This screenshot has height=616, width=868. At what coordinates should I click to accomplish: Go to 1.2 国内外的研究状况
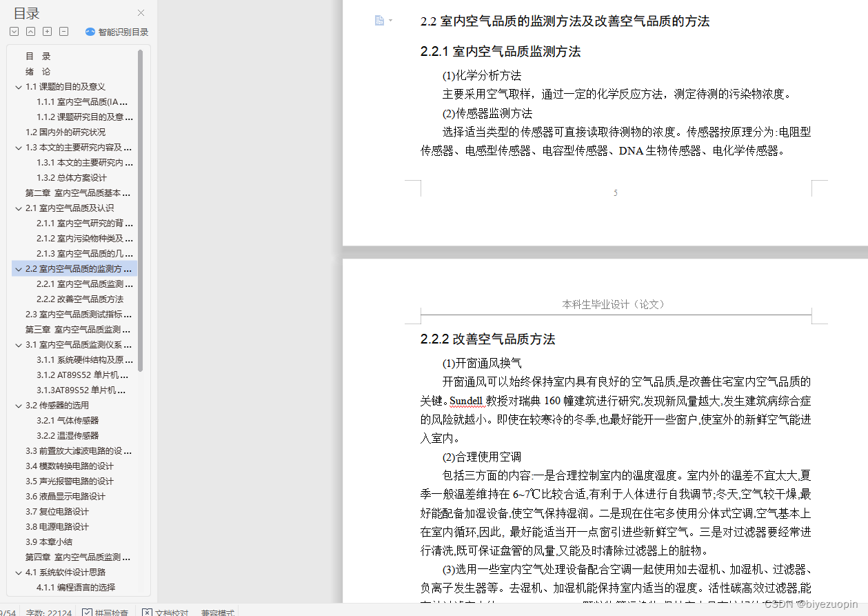point(65,132)
